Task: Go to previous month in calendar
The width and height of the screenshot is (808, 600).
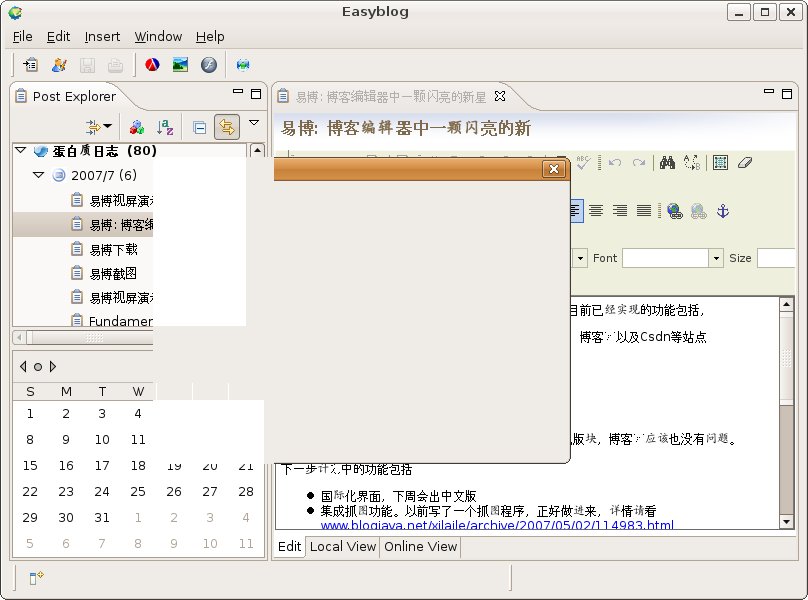Action: coord(23,366)
